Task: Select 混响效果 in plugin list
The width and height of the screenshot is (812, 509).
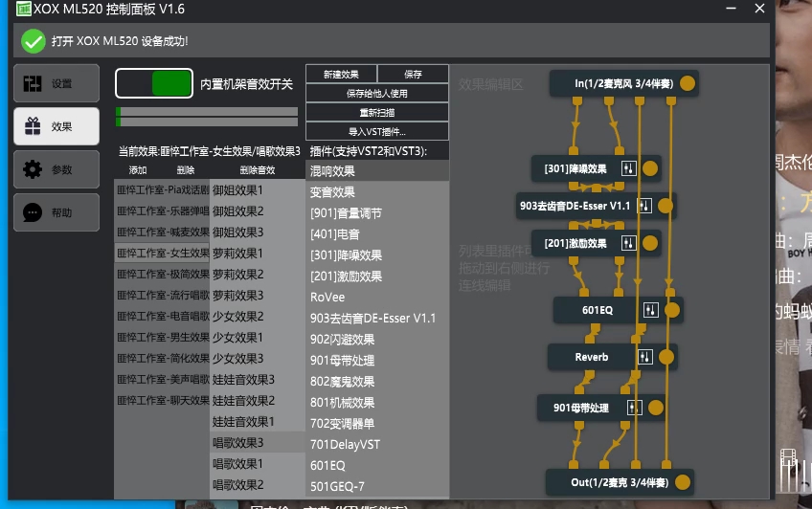Action: tap(377, 171)
